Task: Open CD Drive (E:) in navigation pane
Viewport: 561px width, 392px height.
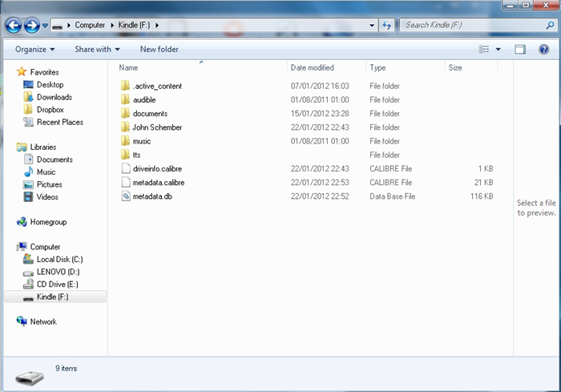Action: pyautogui.click(x=57, y=285)
